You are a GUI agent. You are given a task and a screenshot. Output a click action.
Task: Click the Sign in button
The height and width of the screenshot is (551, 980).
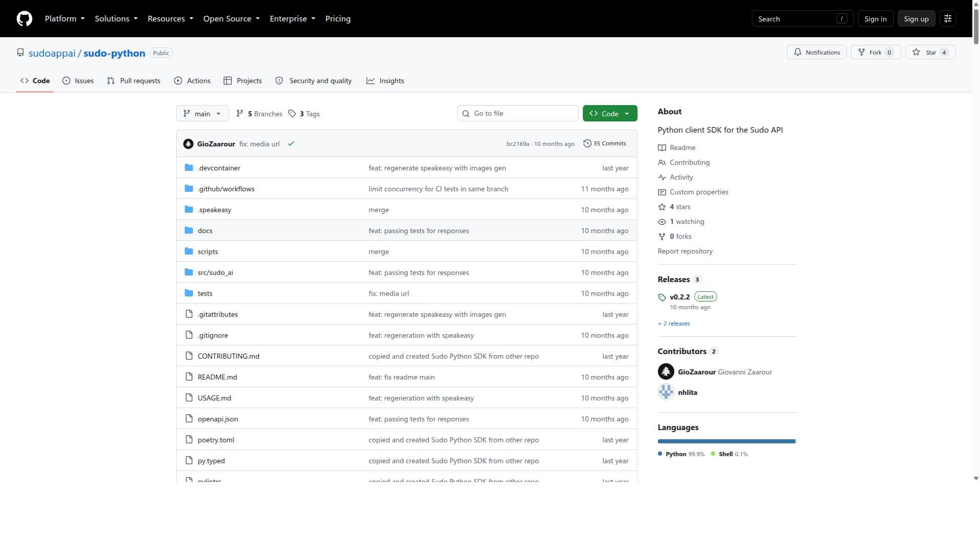point(875,19)
